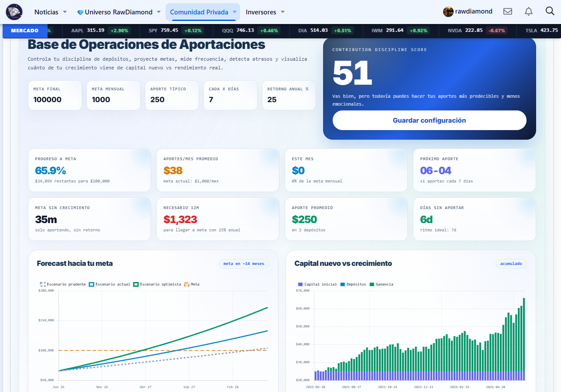Click the rawdiamond username link

(x=474, y=12)
